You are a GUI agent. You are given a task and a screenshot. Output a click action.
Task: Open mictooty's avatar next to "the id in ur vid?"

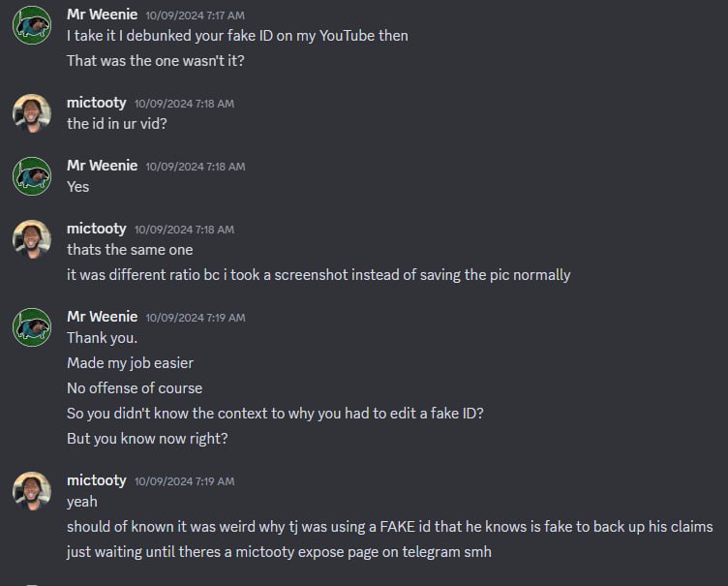(31, 113)
